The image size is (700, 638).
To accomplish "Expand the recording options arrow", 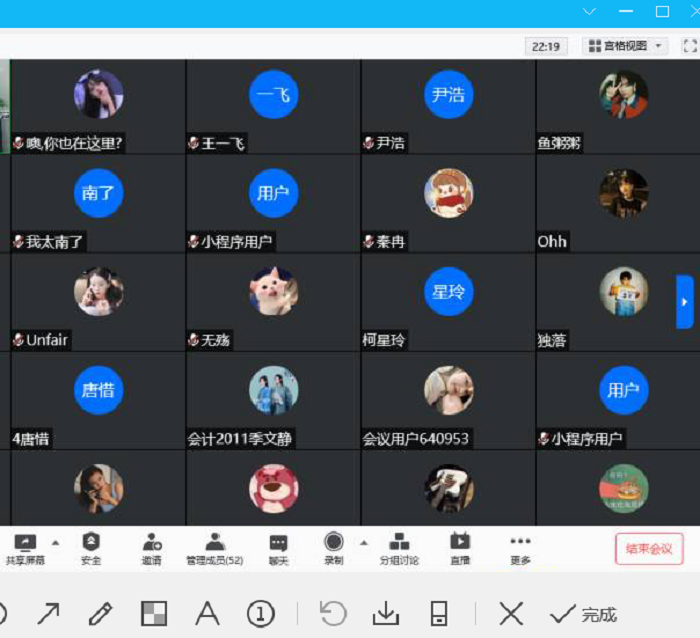I will click(x=363, y=543).
